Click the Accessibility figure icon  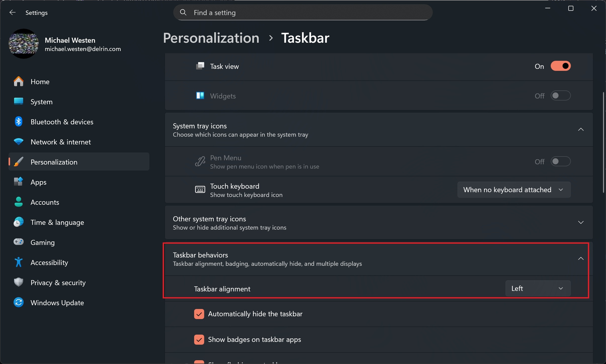(x=19, y=262)
